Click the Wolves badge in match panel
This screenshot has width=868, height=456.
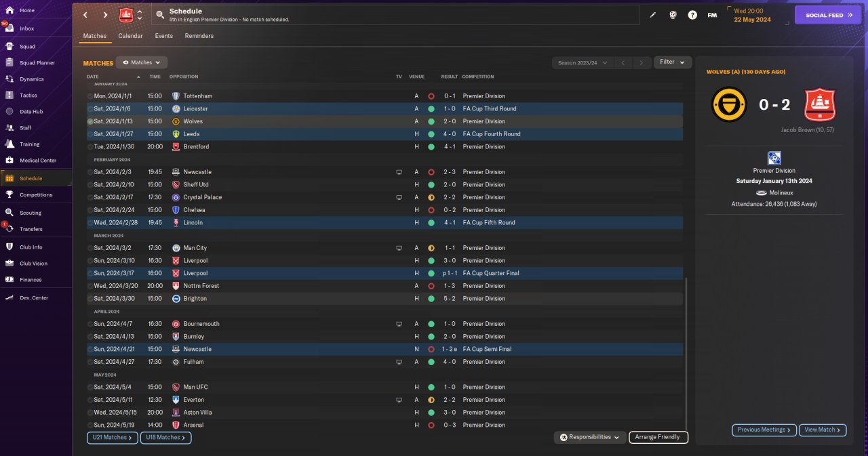730,105
